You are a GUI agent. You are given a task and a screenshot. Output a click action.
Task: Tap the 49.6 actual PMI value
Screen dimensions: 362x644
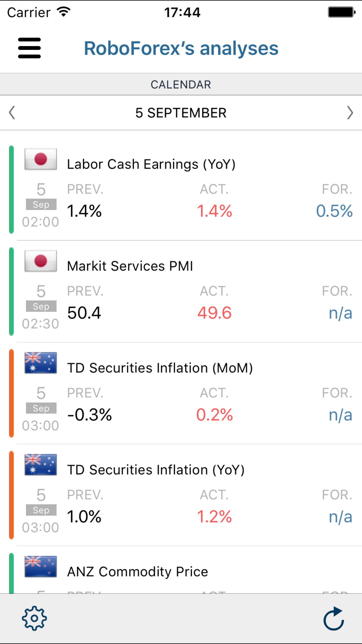215,313
